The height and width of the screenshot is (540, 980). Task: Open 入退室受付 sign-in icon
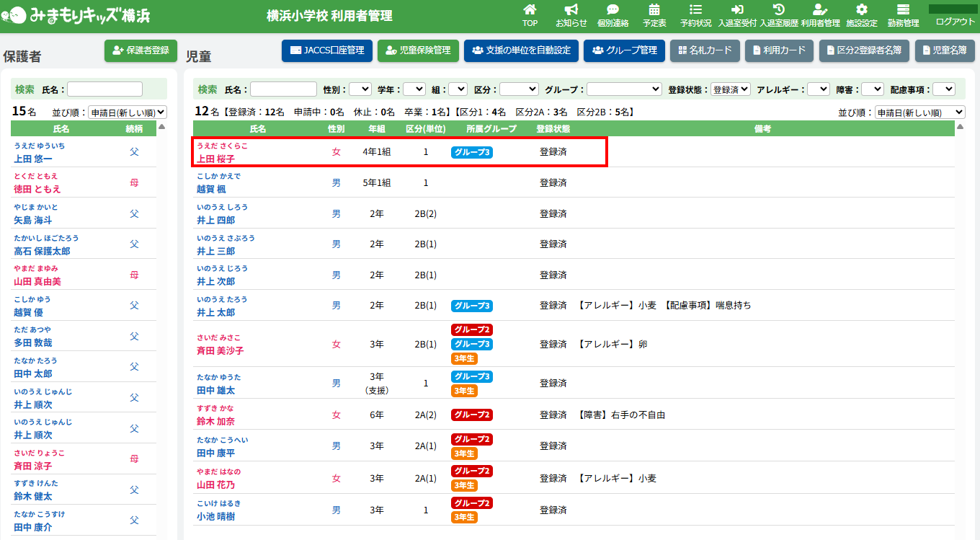click(x=737, y=10)
